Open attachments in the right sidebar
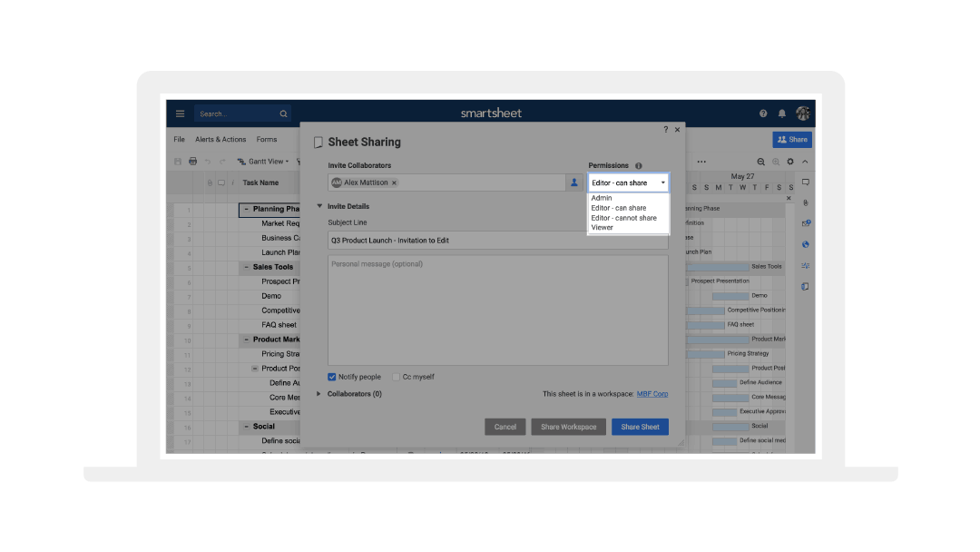The width and height of the screenshot is (980, 552). pos(805,202)
